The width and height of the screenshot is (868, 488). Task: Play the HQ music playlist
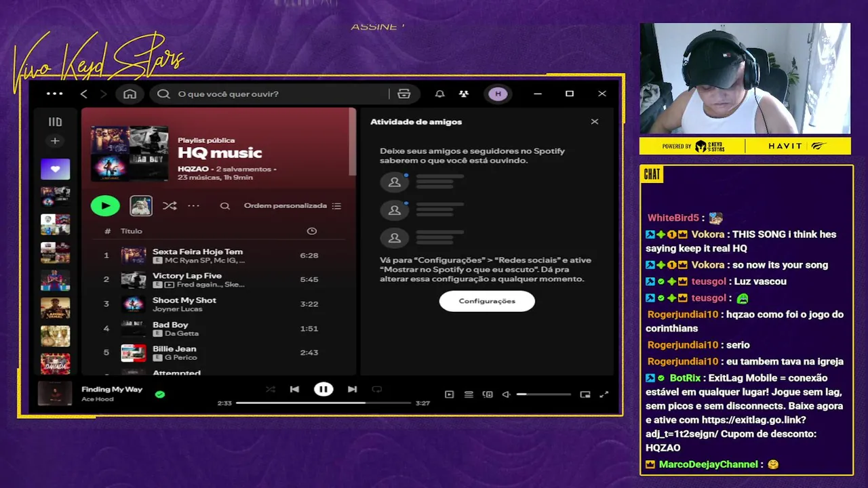pyautogui.click(x=105, y=205)
